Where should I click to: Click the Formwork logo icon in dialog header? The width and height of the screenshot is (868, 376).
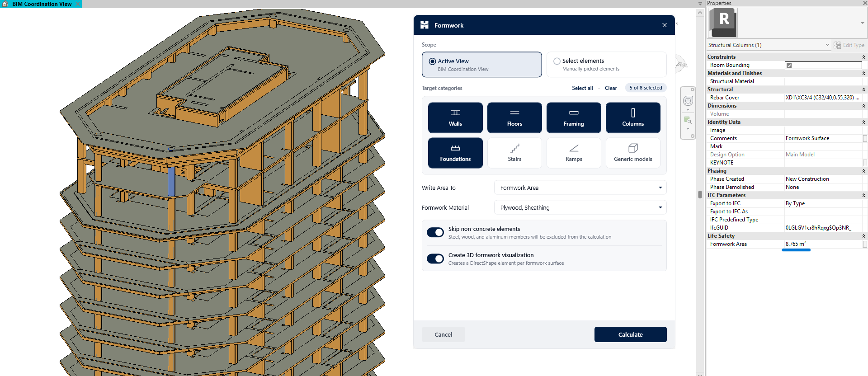point(425,25)
